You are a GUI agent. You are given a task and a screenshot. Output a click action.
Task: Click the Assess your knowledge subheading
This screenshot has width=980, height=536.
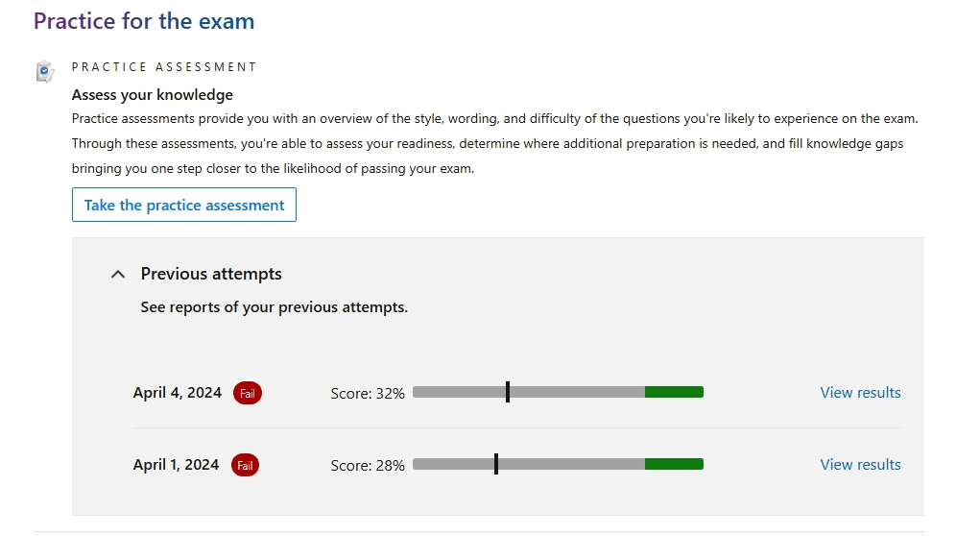(x=153, y=95)
